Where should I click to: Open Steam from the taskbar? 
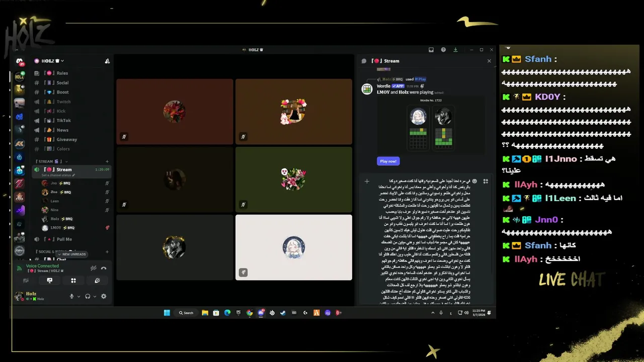(283, 313)
